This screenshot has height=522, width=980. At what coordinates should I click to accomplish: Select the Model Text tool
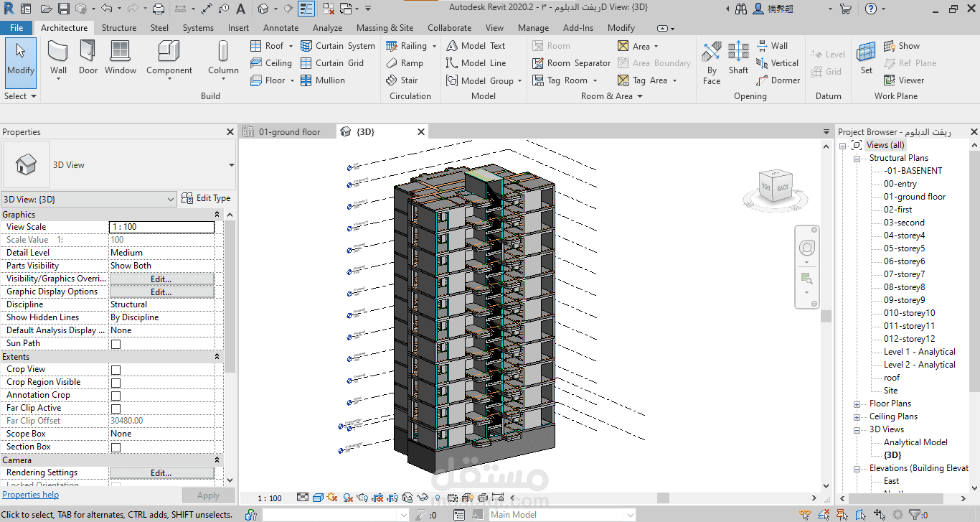(476, 46)
